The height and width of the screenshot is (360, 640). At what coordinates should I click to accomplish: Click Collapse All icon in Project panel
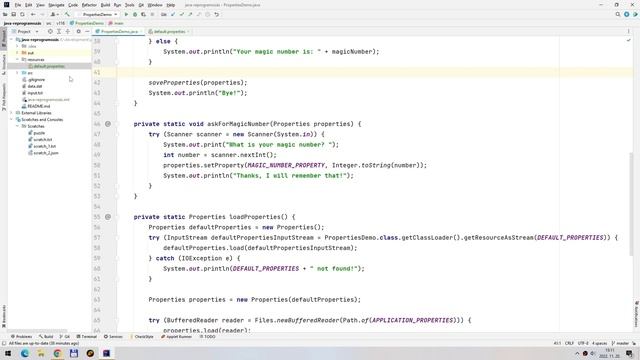68,31
